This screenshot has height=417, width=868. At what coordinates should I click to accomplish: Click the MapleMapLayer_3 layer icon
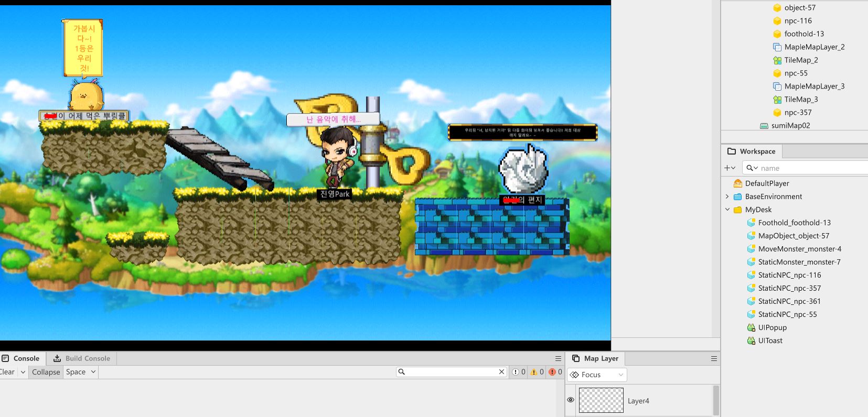tap(777, 86)
